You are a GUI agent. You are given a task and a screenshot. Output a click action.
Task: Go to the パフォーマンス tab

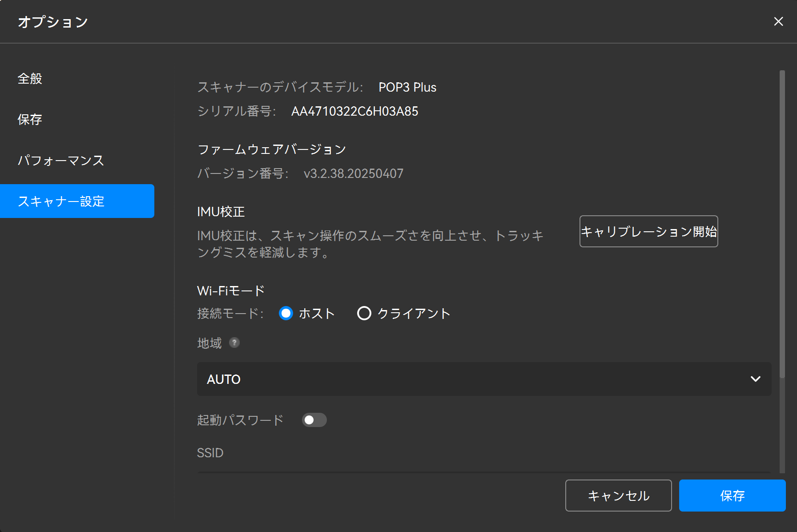61,161
